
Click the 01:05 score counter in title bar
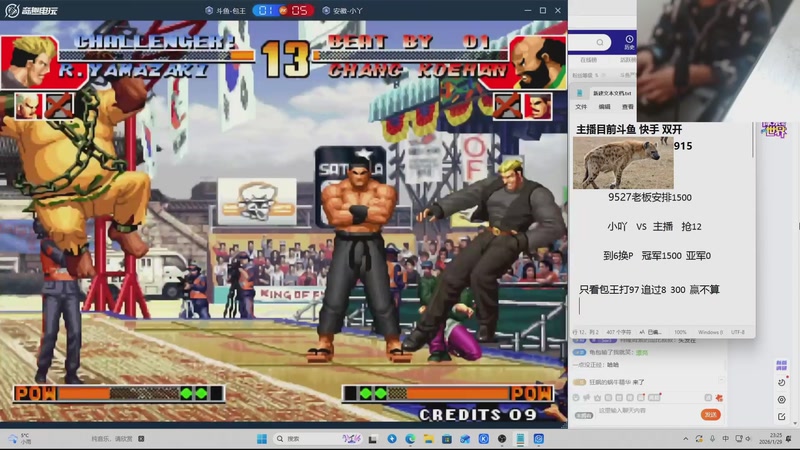(x=283, y=10)
